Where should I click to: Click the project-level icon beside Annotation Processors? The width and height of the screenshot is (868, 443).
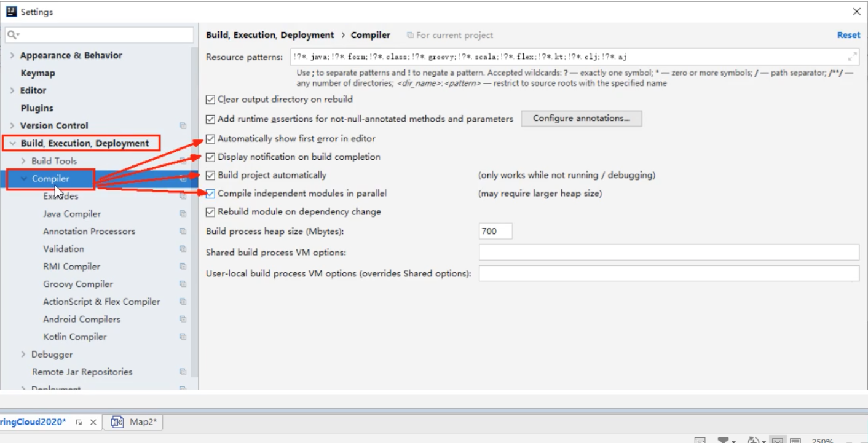coord(183,232)
